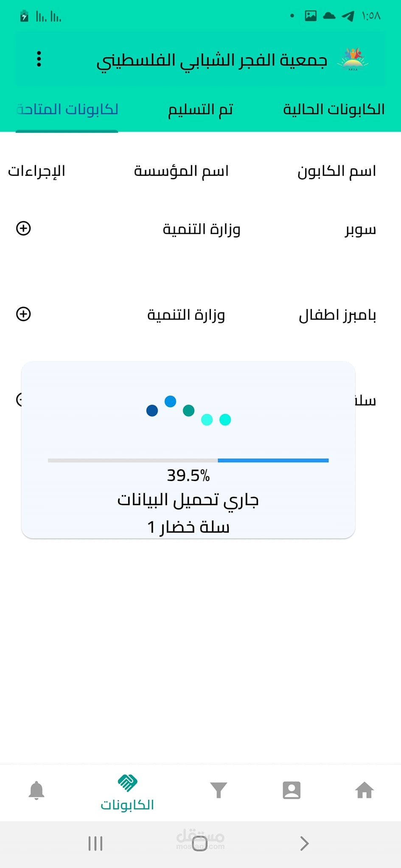This screenshot has height=868, width=401.
Task: Open the three-dot overflow menu
Action: tap(39, 59)
